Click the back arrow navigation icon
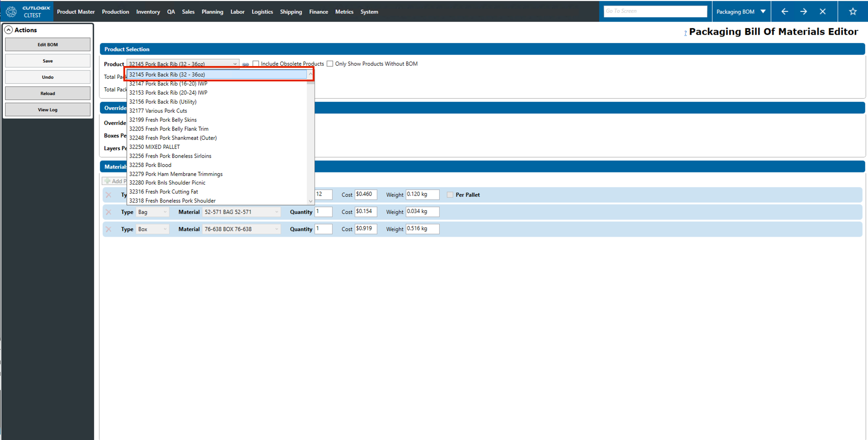The height and width of the screenshot is (440, 868). click(x=784, y=12)
